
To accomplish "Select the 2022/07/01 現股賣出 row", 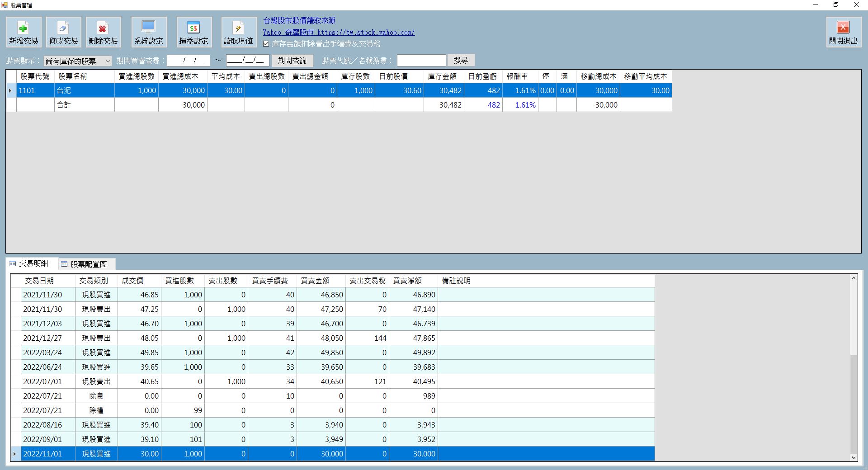I will [333, 381].
